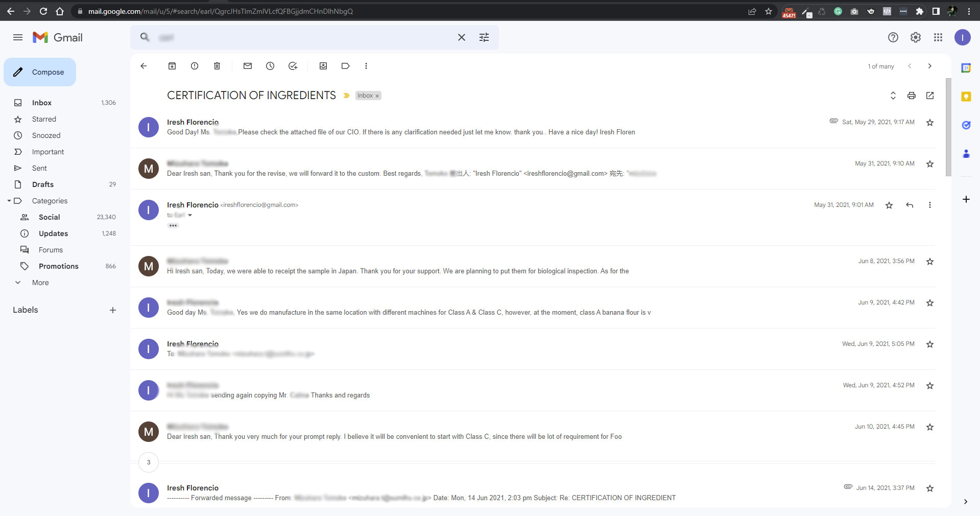Open Google Tasks side panel
This screenshot has height=516, width=980.
pos(966,125)
